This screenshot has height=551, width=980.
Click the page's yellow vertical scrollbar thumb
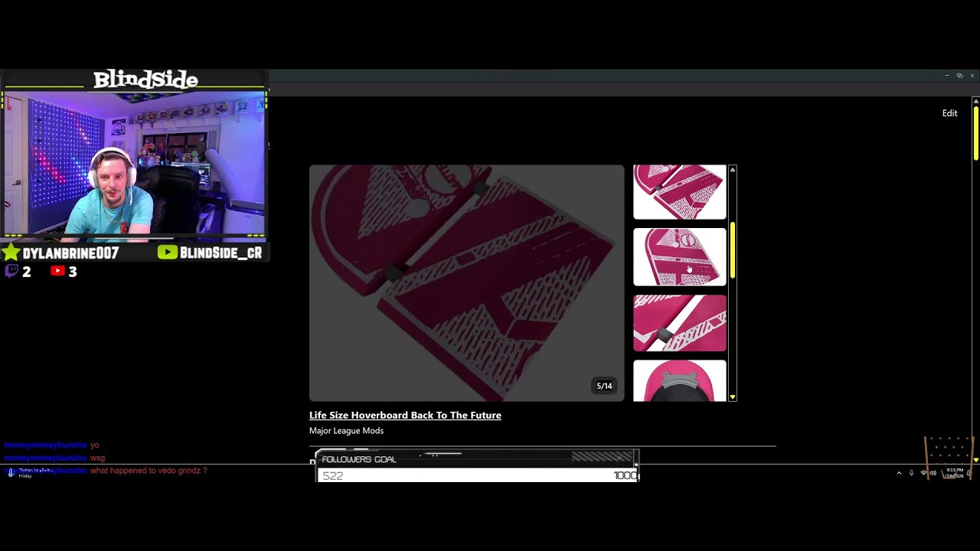click(x=975, y=133)
